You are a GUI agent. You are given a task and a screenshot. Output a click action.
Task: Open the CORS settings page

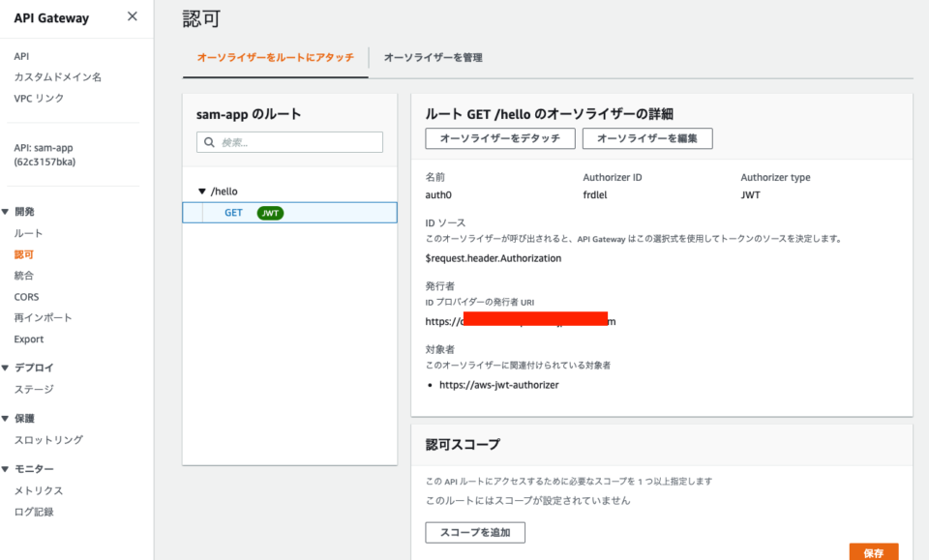pos(26,296)
